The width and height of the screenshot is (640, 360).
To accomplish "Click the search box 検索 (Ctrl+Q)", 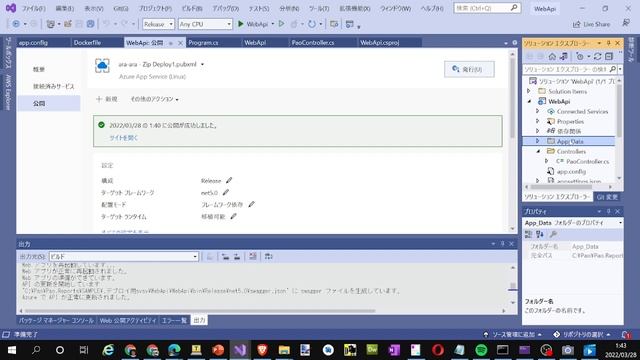I will click(487, 8).
